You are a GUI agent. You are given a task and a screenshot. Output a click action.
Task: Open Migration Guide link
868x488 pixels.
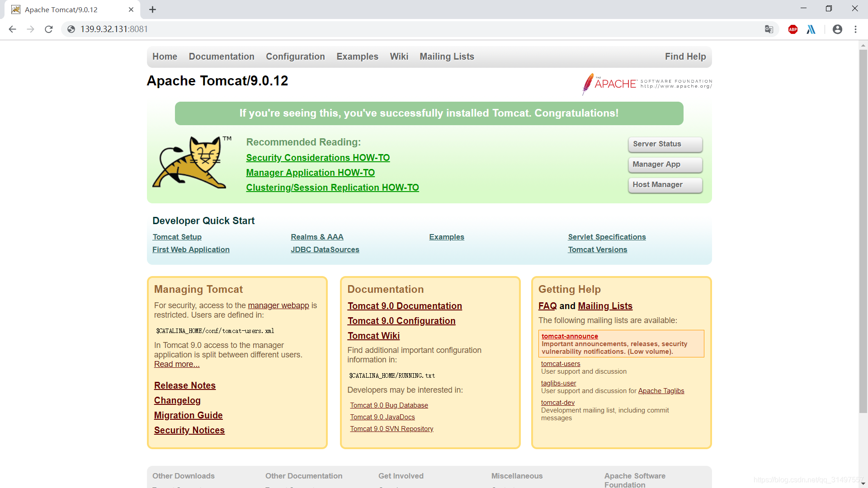click(x=188, y=415)
